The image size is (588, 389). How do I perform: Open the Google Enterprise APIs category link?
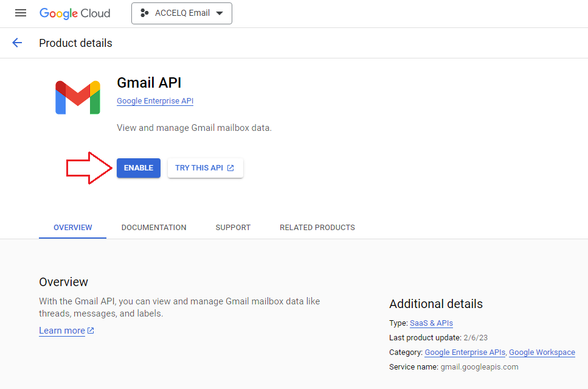[x=465, y=352]
